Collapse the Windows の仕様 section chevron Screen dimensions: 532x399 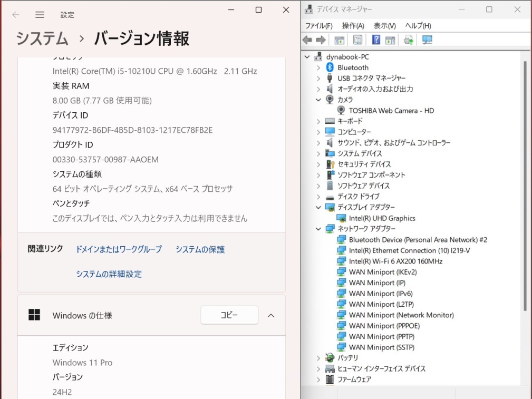point(271,316)
